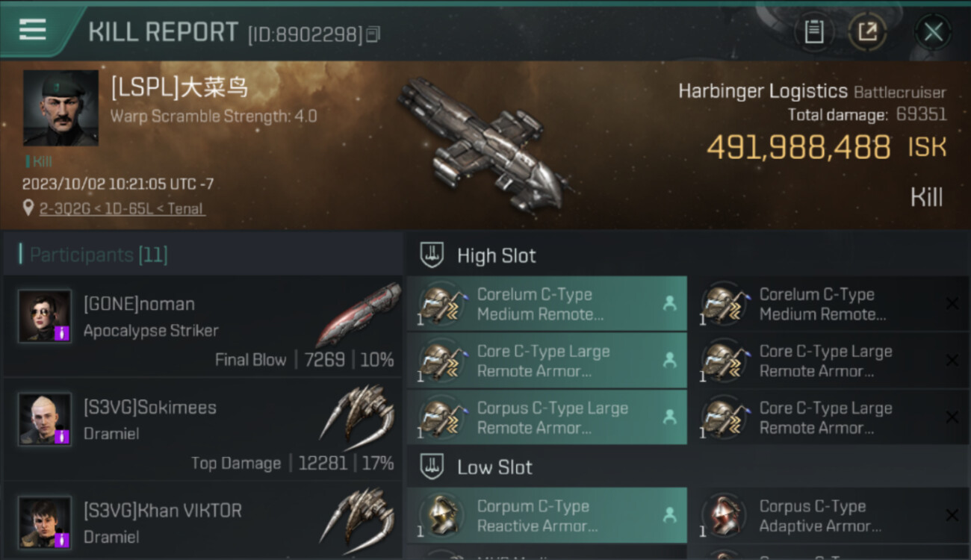Select highlighted Corpus C-Type Large Remote Armor

point(547,417)
